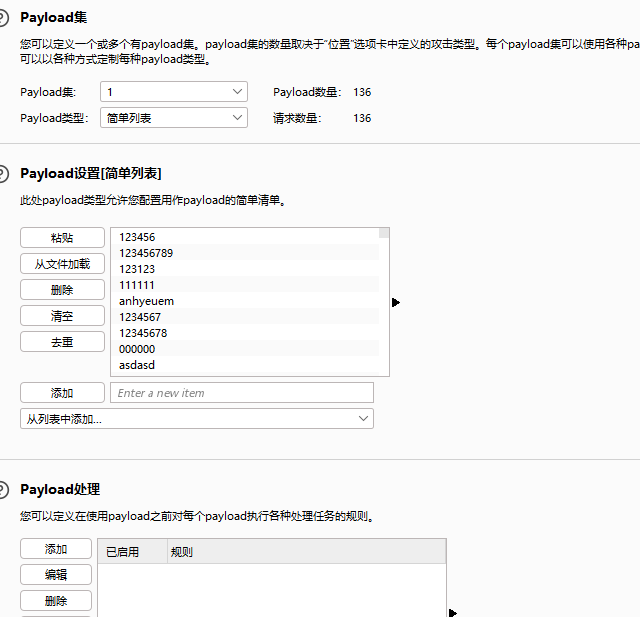Click the 规则 column header
The image size is (640, 617).
[x=307, y=552]
